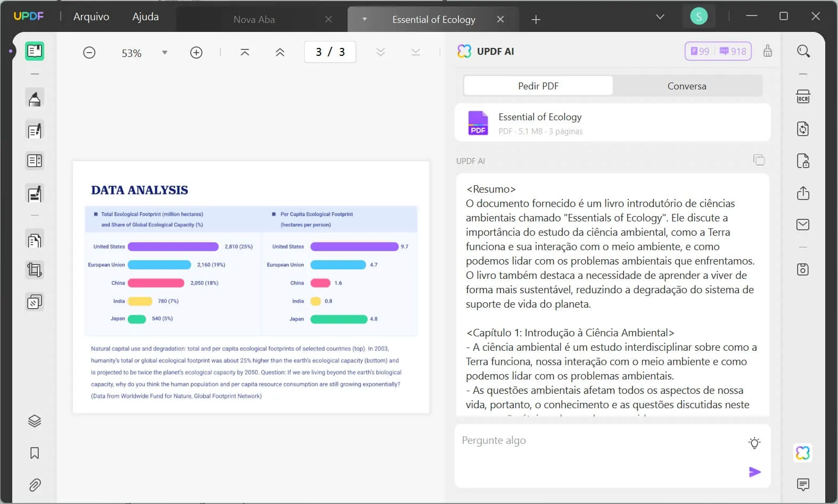Go to the first page

(x=245, y=52)
